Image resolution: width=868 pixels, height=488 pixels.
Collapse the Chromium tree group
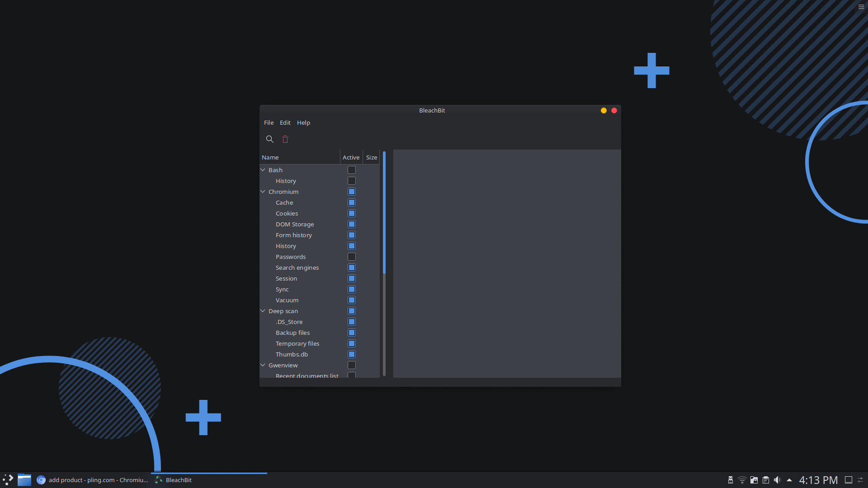[x=263, y=192]
